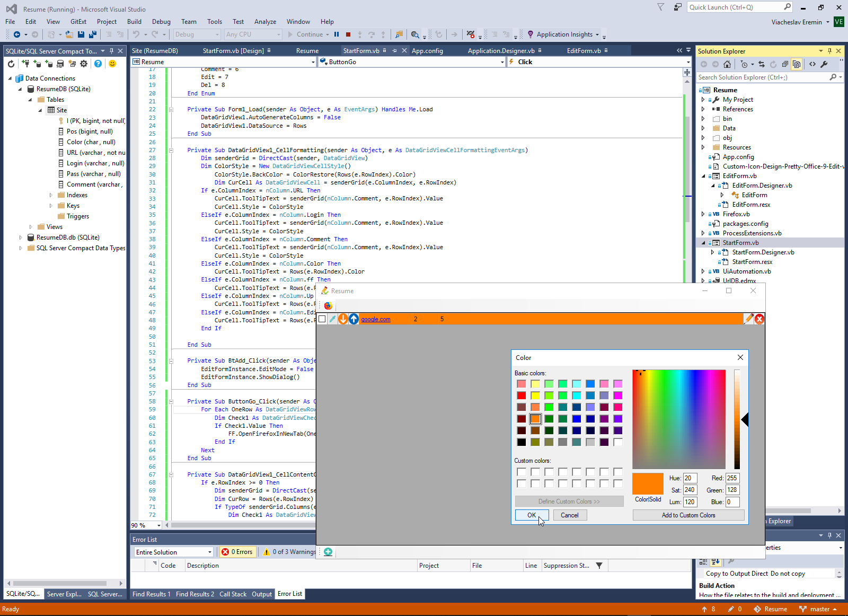This screenshot has height=616, width=848.
Task: Open the Debug menu
Action: coord(161,22)
